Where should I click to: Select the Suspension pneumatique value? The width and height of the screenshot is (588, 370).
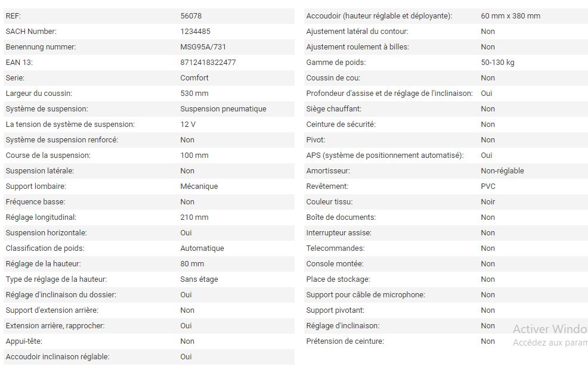click(x=223, y=109)
